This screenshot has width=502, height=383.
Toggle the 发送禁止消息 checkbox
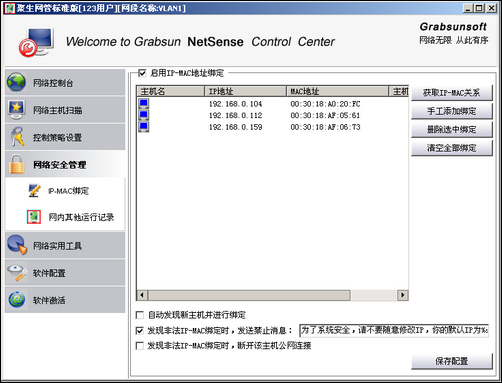click(x=140, y=330)
